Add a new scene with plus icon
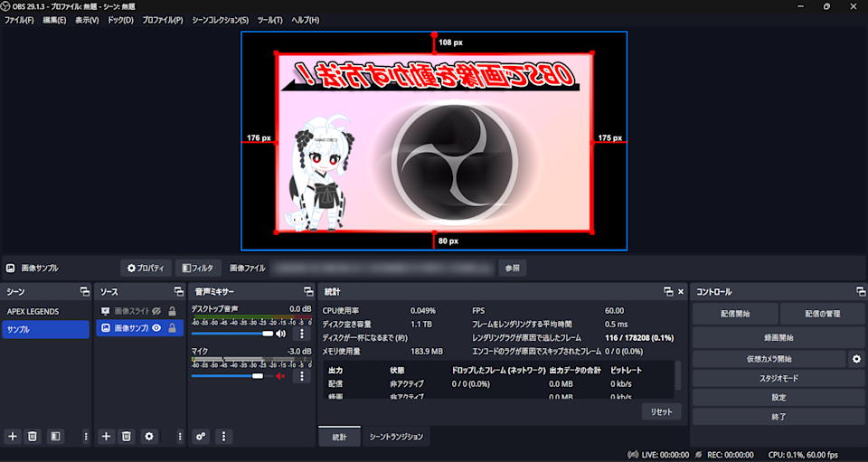This screenshot has width=868, height=462. tap(13, 437)
